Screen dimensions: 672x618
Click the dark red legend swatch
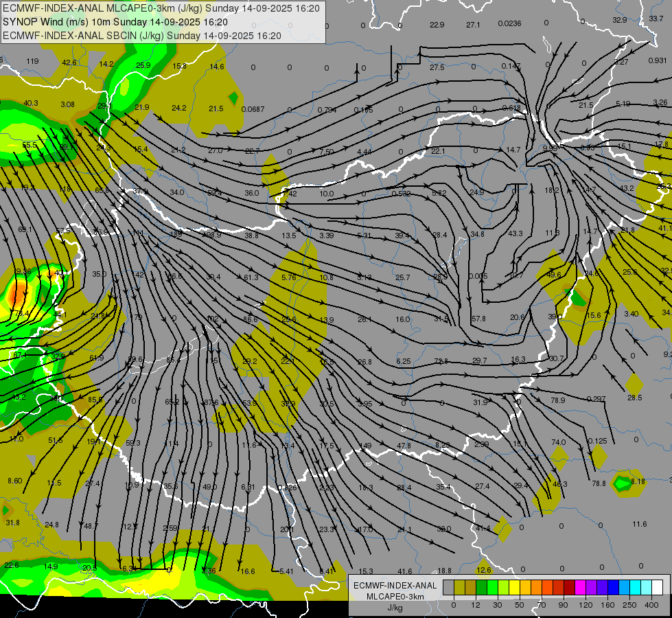coord(570,588)
